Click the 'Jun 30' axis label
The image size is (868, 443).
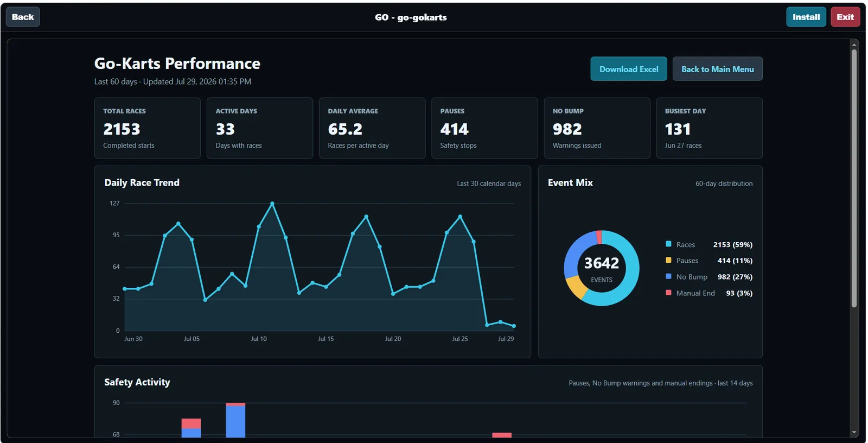(x=133, y=339)
